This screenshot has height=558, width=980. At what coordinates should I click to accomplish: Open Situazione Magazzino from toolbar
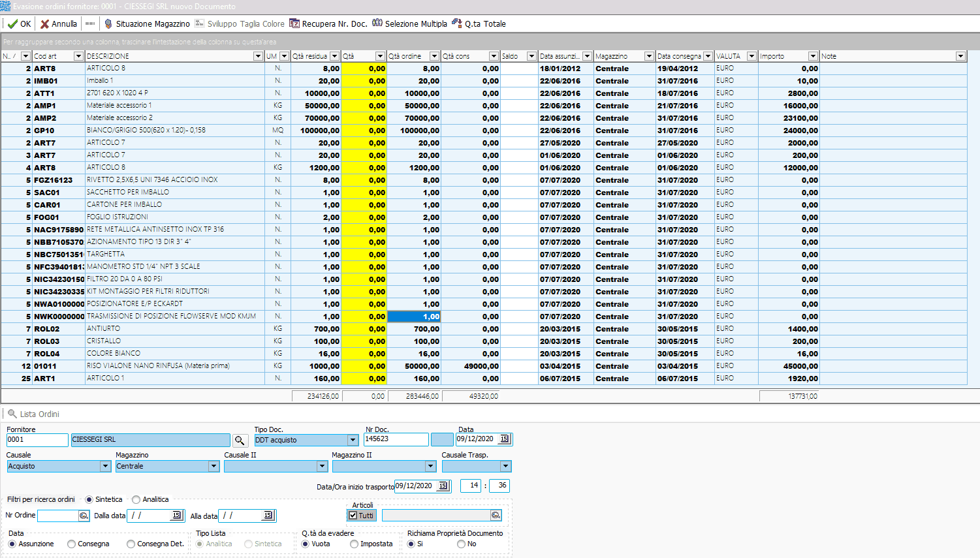147,23
